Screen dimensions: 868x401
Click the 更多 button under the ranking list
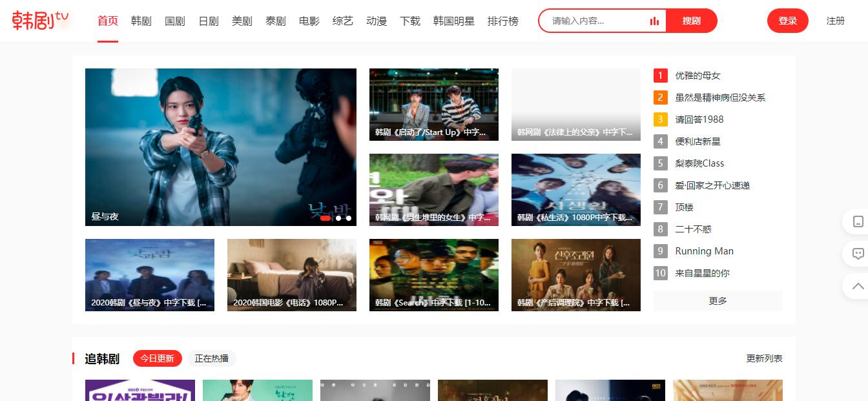(718, 301)
